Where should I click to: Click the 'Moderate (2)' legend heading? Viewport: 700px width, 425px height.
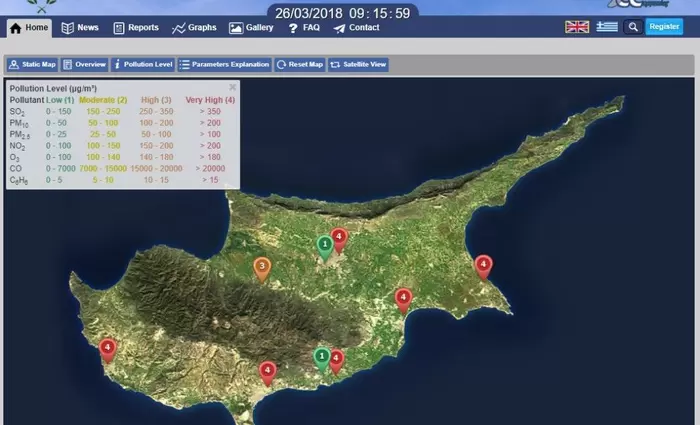point(103,100)
